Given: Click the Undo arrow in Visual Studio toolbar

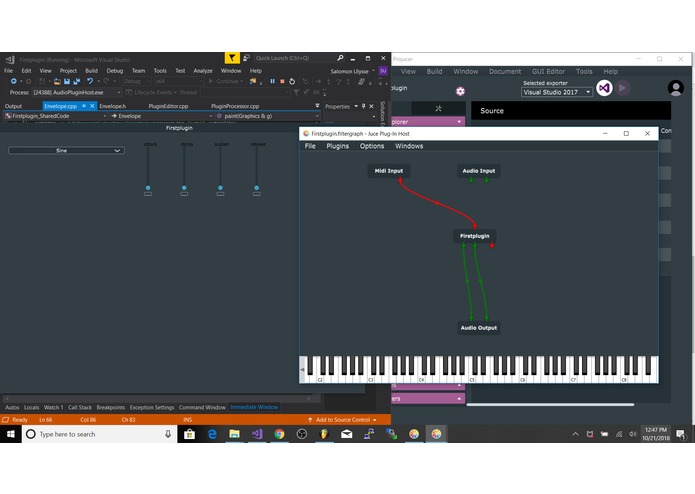Looking at the screenshot, I should (90, 81).
